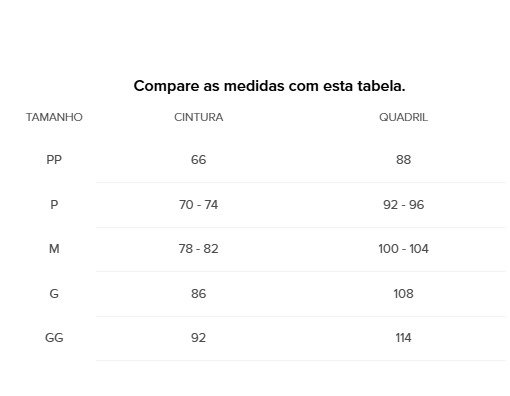Select the hip range 100 - 104
Viewport: 510px width, 396px height.
click(403, 249)
